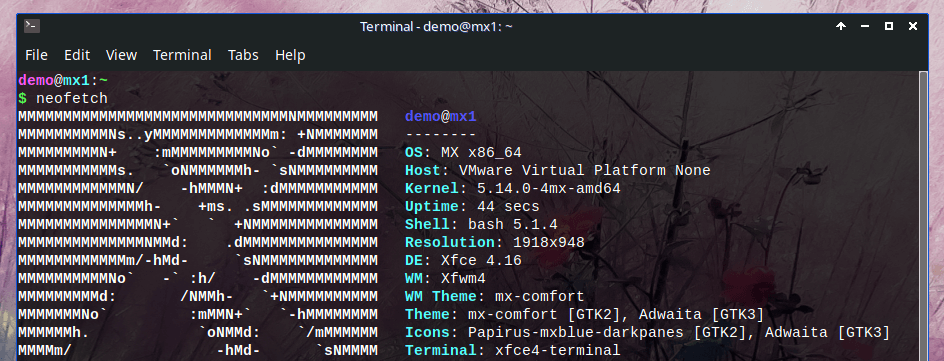Click the 'Terminal: xfce4-terminal' output line

tap(512, 350)
